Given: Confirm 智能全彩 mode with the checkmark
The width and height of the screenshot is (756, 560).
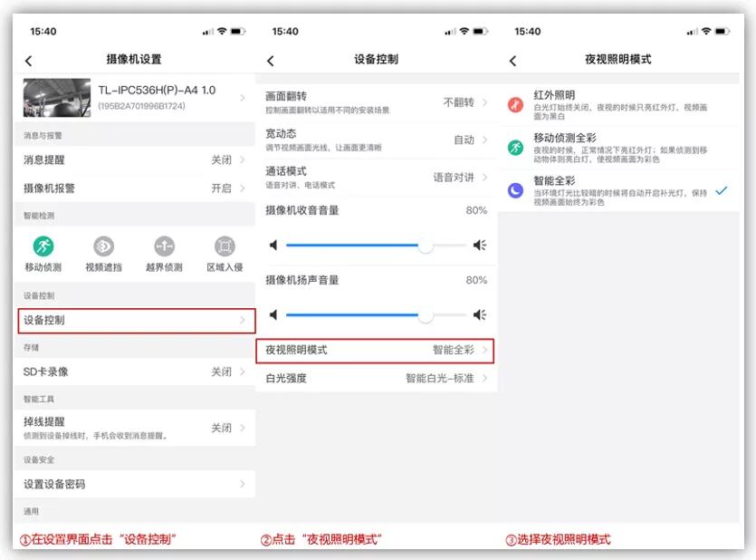Looking at the screenshot, I should coord(723,191).
